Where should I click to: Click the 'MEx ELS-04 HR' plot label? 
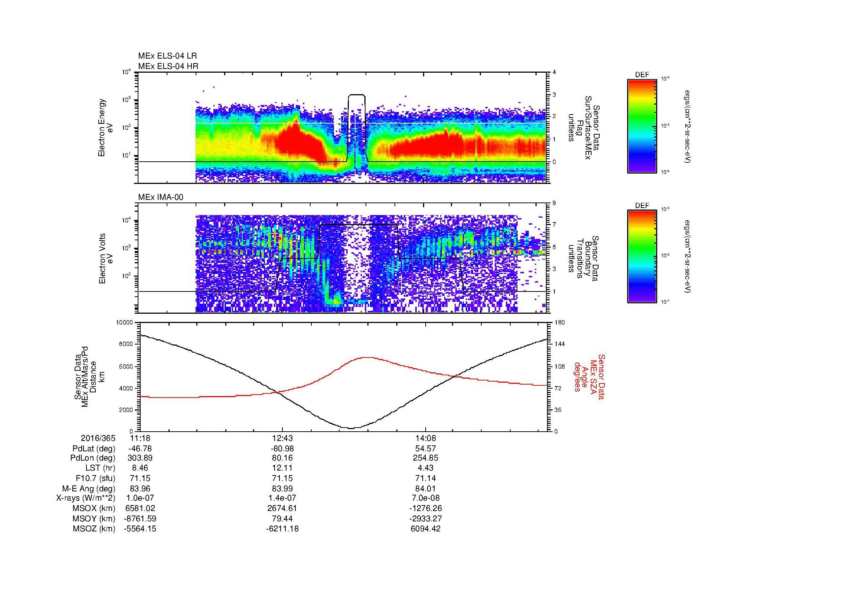(168, 66)
